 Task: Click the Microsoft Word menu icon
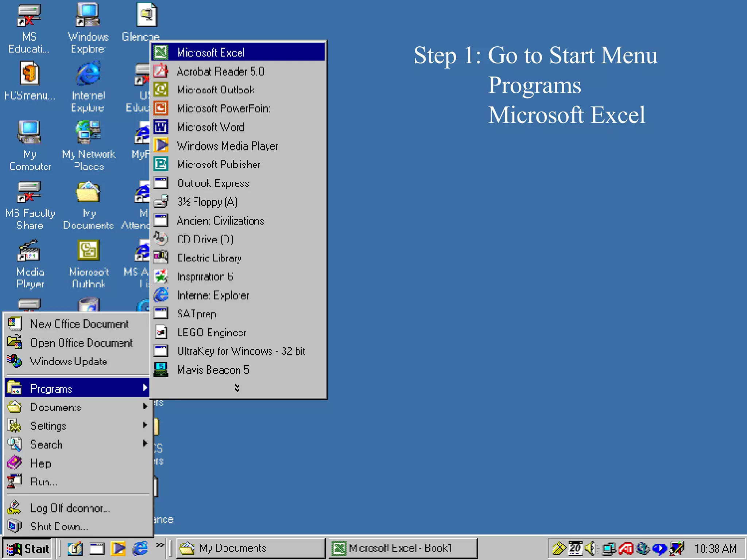(161, 127)
